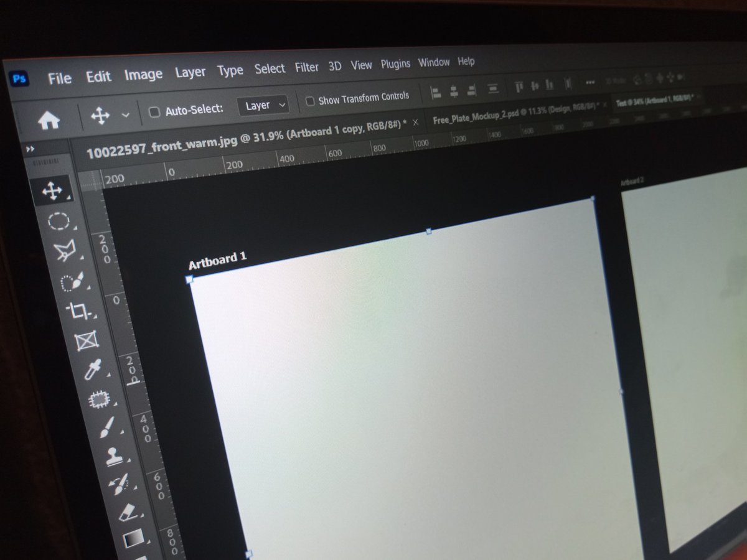747x560 pixels.
Task: Open the Help menu
Action: (x=466, y=61)
